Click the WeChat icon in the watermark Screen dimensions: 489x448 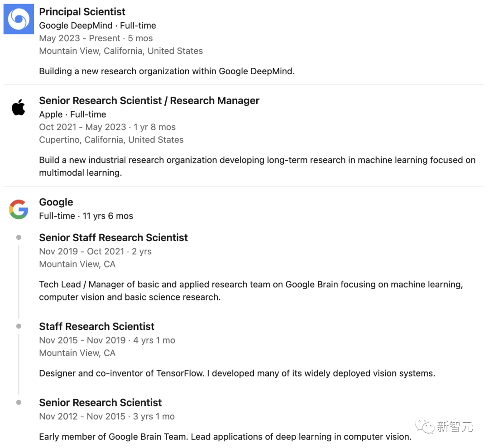[424, 426]
